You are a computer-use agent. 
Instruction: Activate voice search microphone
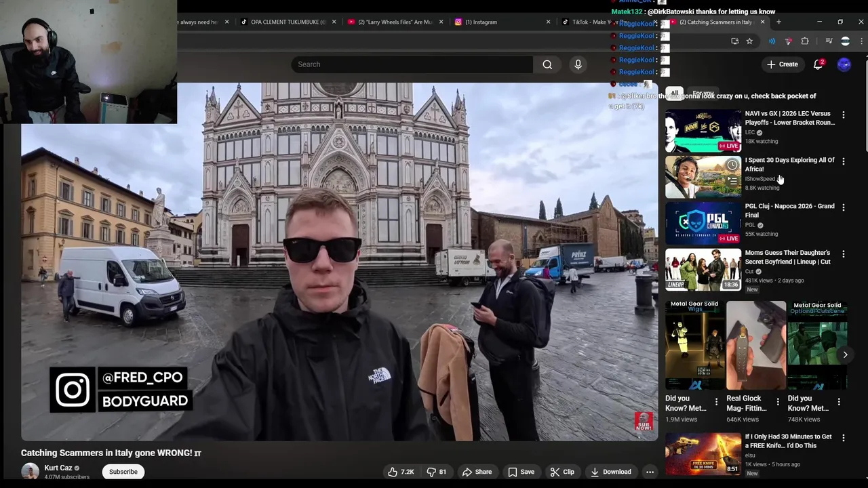click(578, 64)
